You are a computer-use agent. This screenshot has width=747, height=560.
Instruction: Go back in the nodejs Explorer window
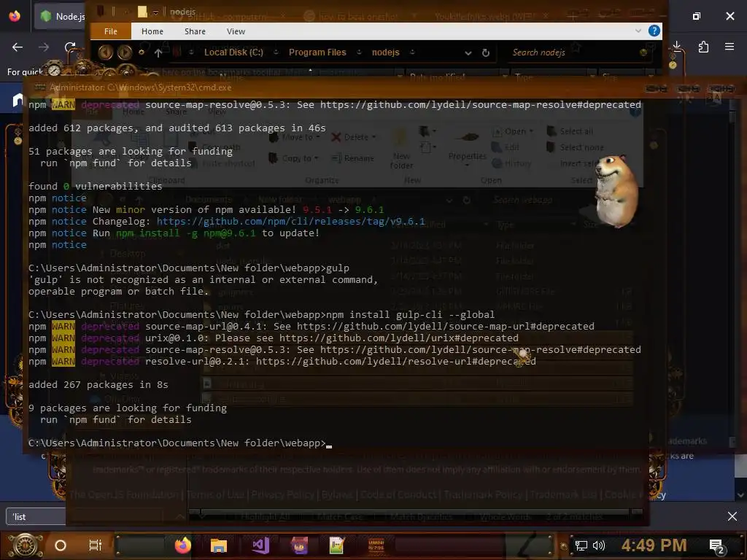pos(105,52)
